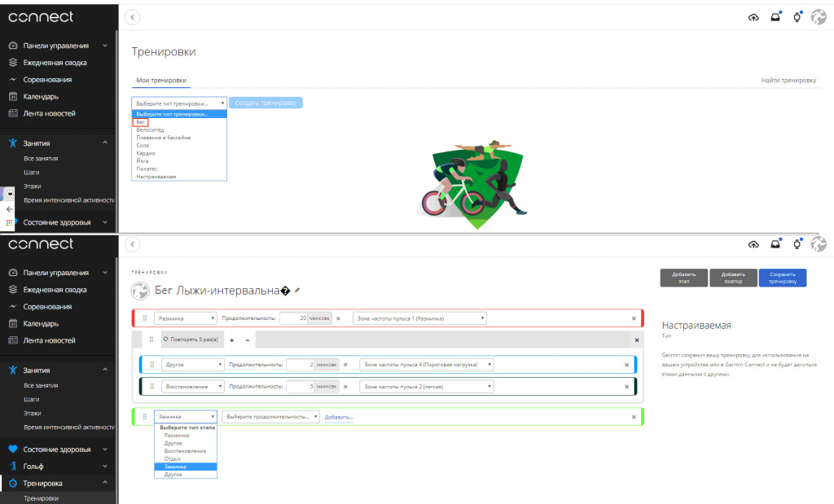Viewport: 834px width, 504px height.
Task: Open Ежедневная сводка in the lower sidebar
Action: pyautogui.click(x=55, y=290)
